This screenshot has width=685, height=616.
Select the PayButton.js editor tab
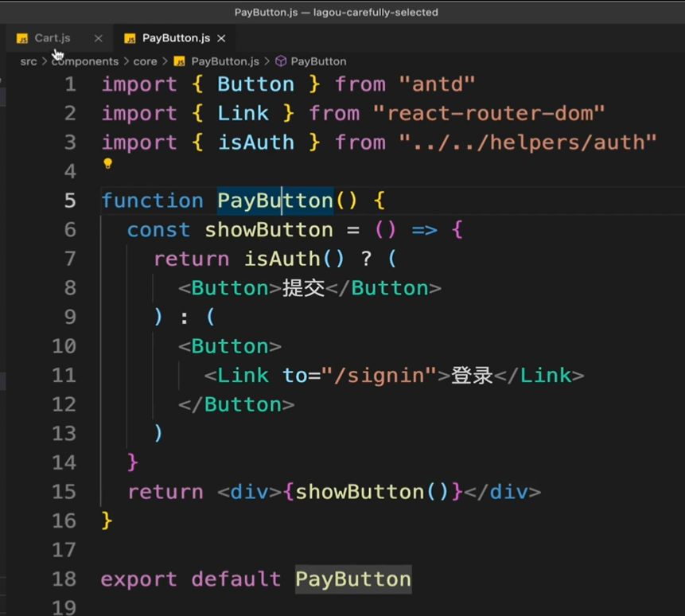click(x=176, y=38)
